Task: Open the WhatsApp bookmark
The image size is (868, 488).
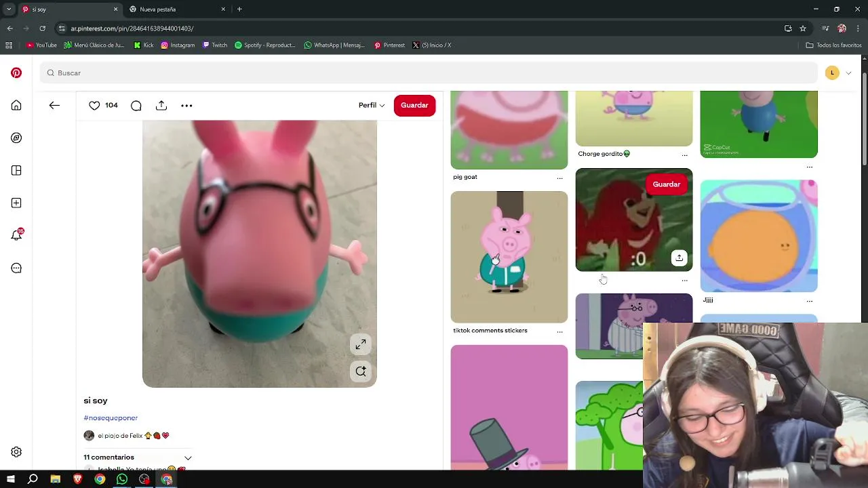Action: point(334,45)
